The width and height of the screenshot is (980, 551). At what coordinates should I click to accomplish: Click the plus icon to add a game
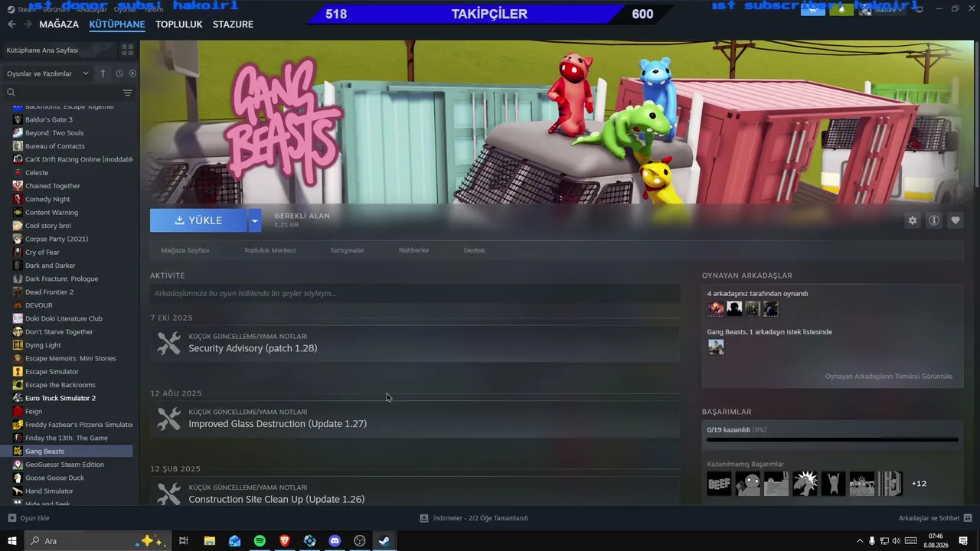[12, 518]
